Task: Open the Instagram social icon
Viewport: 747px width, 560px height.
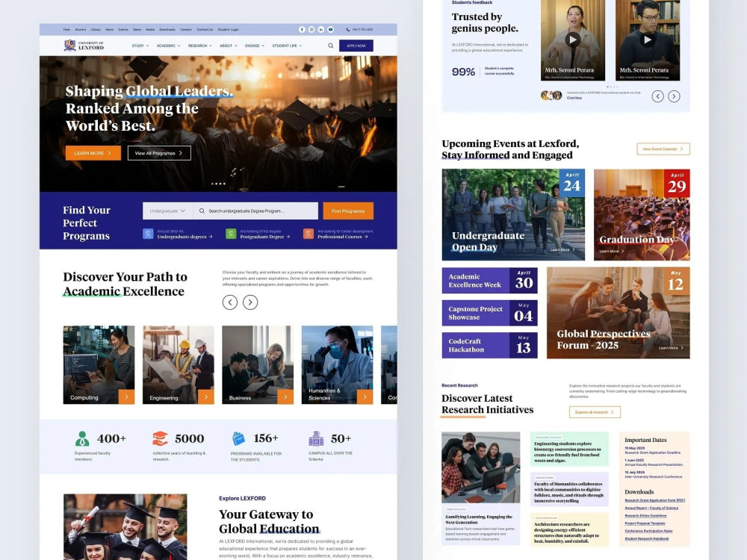Action: pos(311,30)
